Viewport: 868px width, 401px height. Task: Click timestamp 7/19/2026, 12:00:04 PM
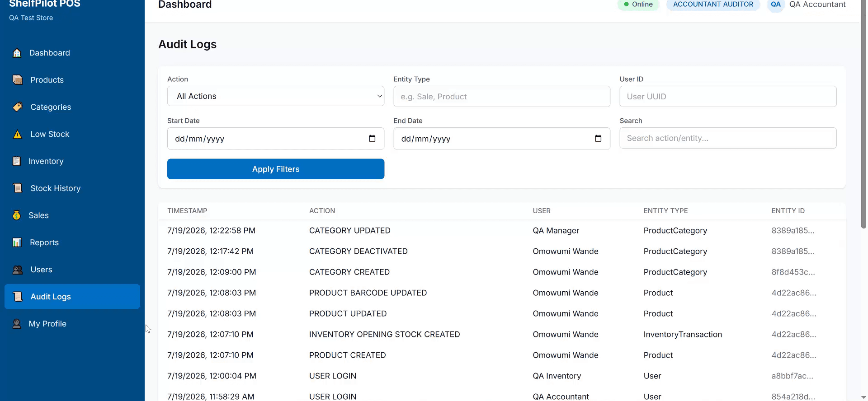212,376
